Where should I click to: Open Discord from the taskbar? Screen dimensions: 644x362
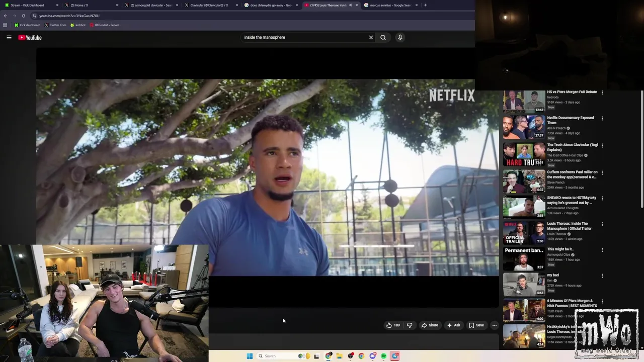pos(373,356)
